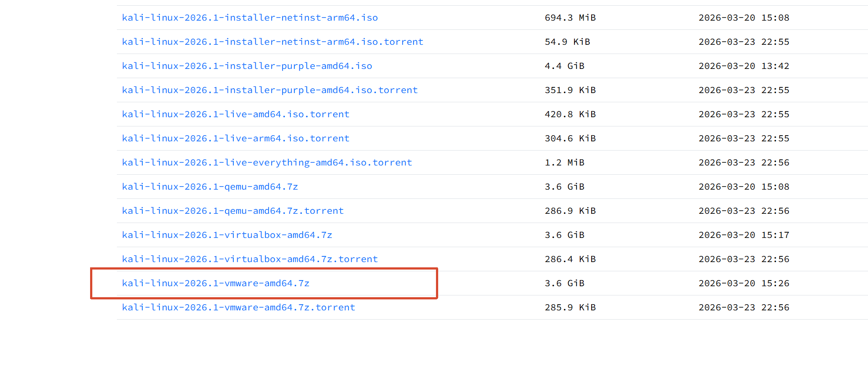Open kali-linux-2026.1-live-everything-amd64.iso.torrent link
This screenshot has width=868, height=367.
267,162
